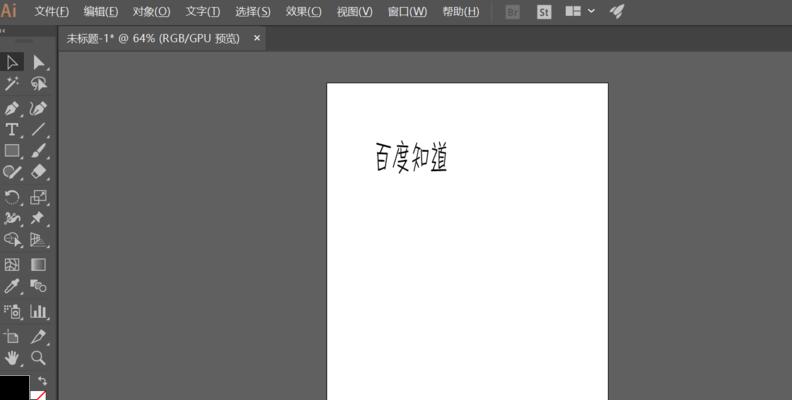Select the Zoom magnifier tool
Viewport: 792px width, 400px height.
39,358
